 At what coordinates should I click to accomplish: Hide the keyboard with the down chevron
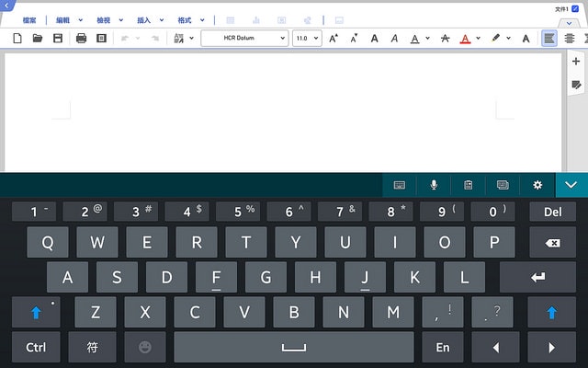point(571,185)
